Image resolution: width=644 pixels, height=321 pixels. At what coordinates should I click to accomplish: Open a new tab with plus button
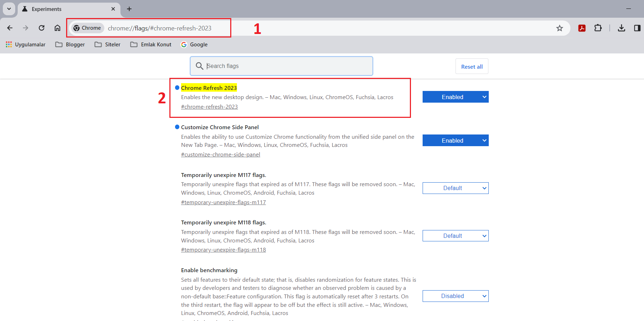tap(129, 9)
